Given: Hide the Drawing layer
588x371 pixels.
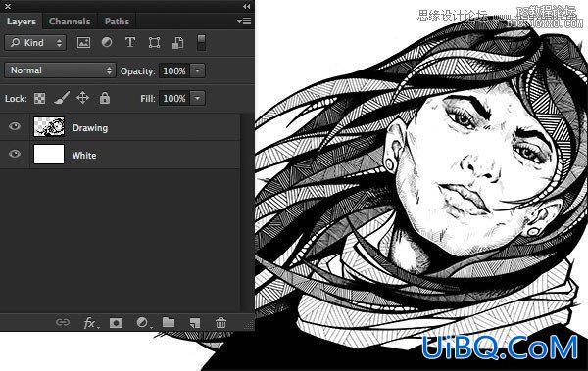Looking at the screenshot, I should coord(15,126).
